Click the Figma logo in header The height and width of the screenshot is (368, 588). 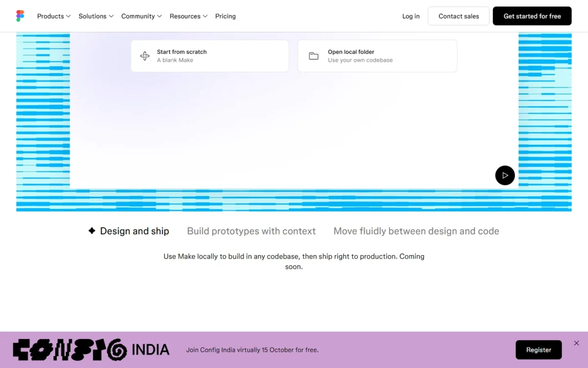click(x=20, y=16)
